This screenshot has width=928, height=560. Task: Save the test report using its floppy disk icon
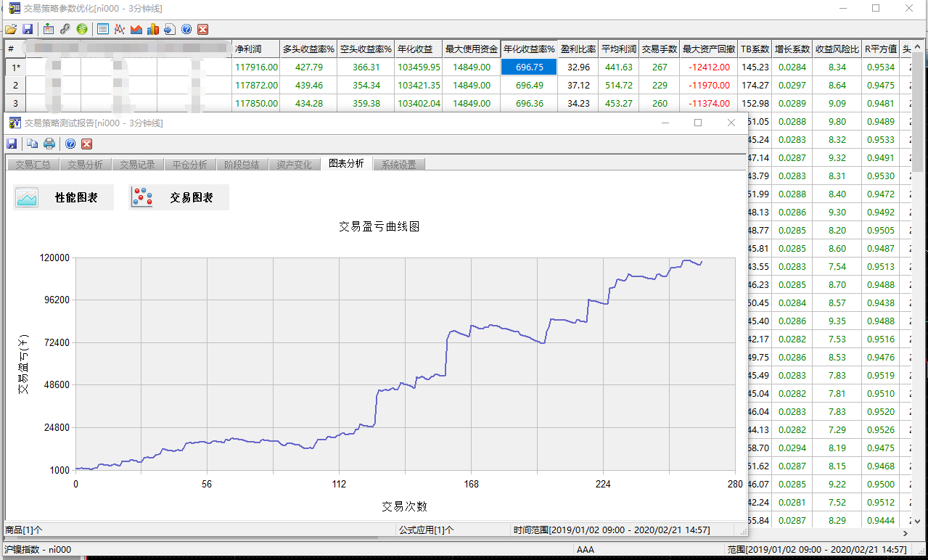[12, 144]
